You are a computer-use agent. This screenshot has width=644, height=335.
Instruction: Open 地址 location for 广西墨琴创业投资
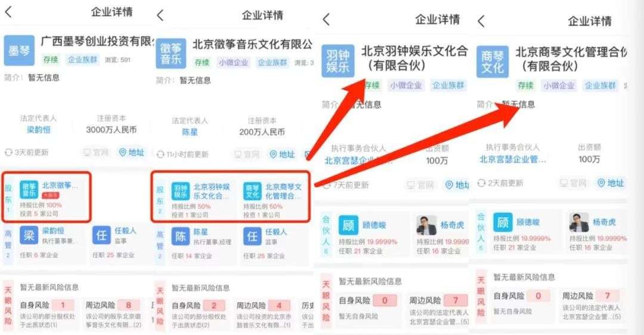tap(132, 152)
